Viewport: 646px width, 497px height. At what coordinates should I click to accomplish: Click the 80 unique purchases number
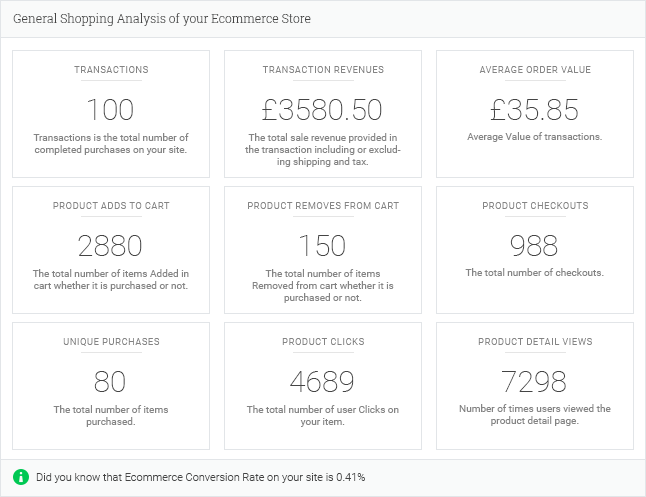[111, 380]
